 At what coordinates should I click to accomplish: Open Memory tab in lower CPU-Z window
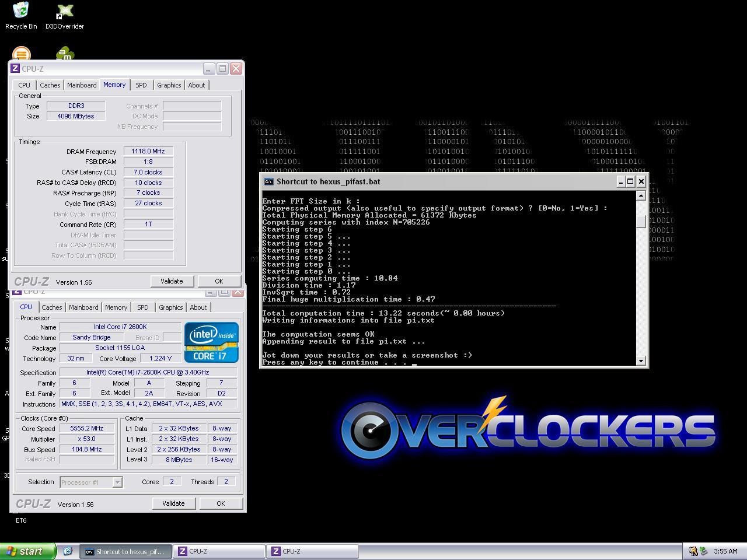tap(116, 307)
